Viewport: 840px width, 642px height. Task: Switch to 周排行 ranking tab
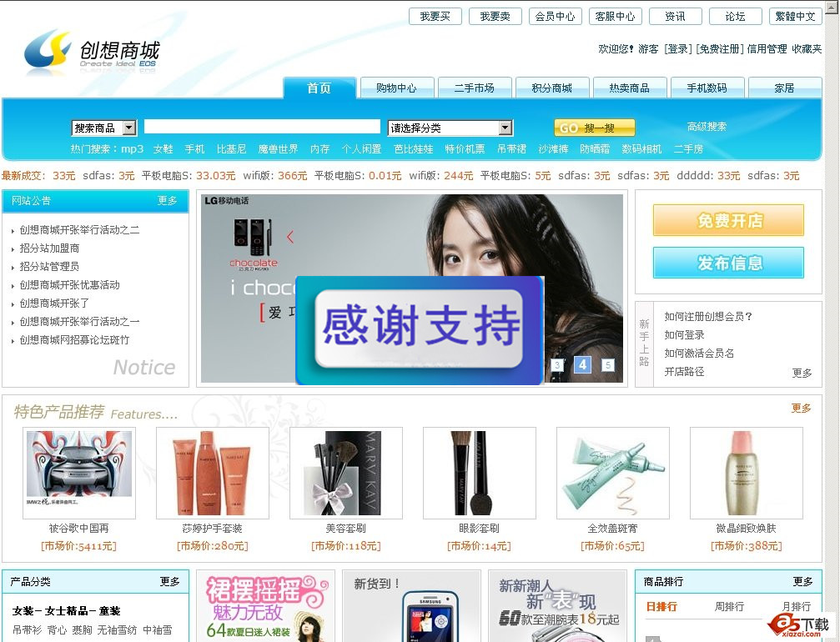coord(729,607)
